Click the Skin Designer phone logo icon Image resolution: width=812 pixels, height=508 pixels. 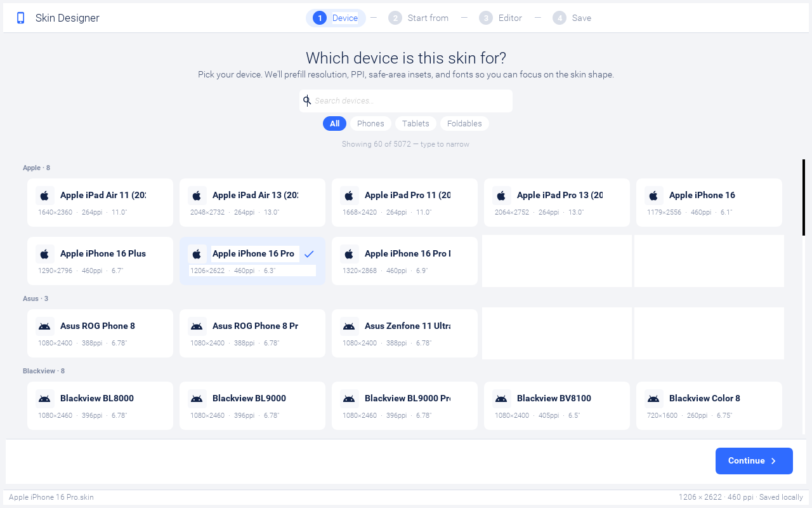(x=21, y=18)
